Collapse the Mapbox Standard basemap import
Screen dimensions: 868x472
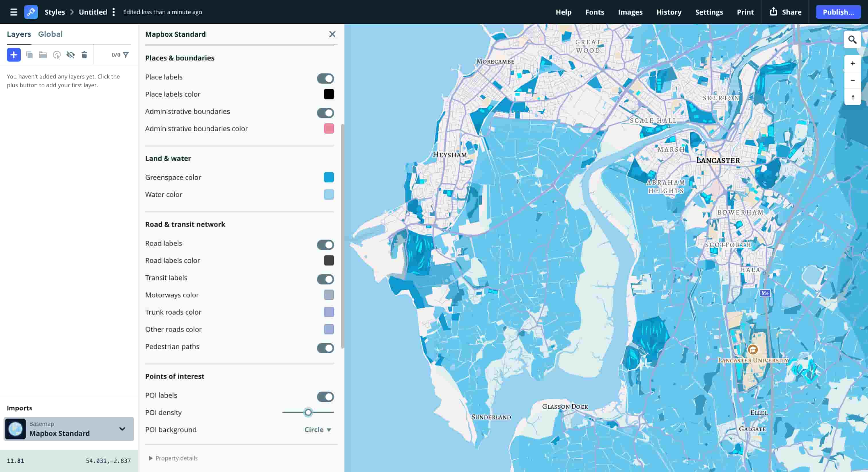(x=121, y=429)
